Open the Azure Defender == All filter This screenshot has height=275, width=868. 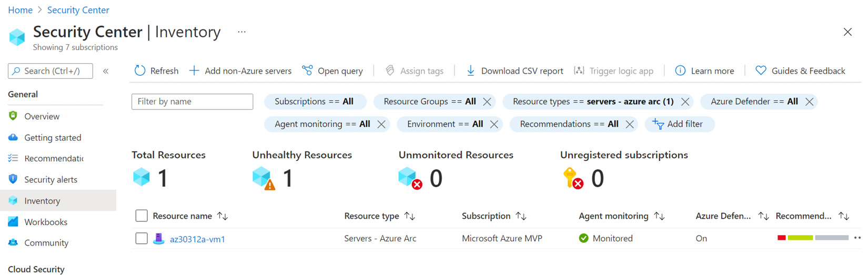[x=754, y=101]
